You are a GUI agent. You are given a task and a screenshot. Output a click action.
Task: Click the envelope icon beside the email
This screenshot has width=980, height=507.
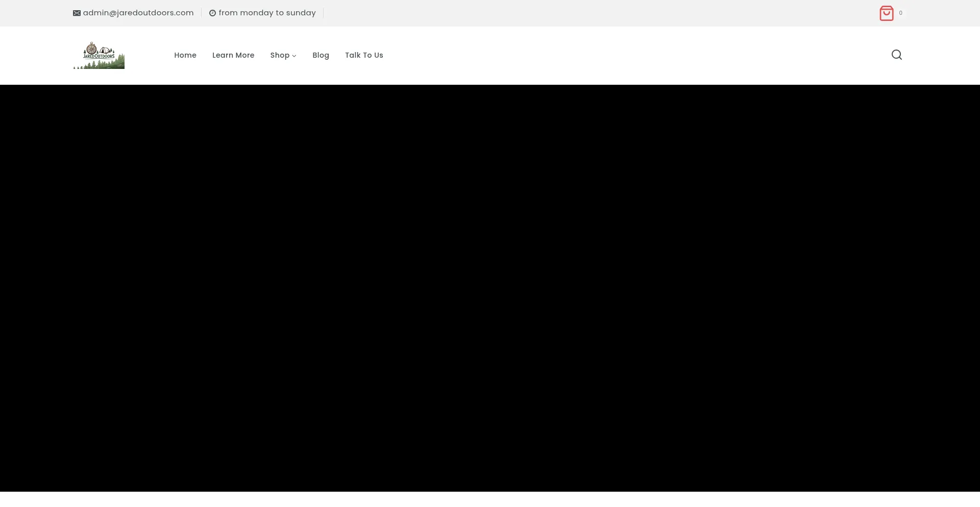pos(77,13)
